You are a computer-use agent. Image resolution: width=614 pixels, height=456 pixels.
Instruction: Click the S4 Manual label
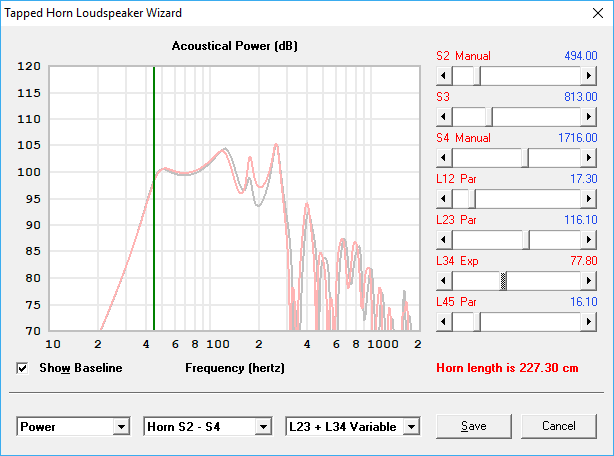(463, 138)
